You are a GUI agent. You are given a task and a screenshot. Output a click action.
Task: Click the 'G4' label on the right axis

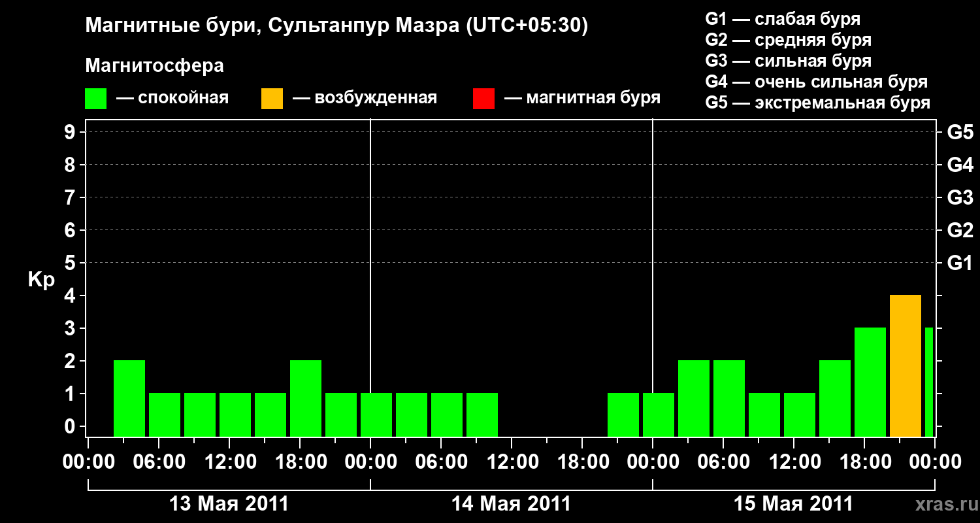960,165
